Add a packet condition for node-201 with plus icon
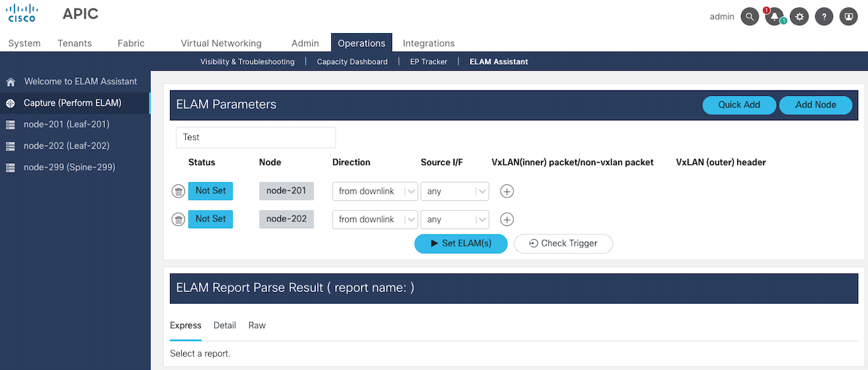 (x=507, y=191)
